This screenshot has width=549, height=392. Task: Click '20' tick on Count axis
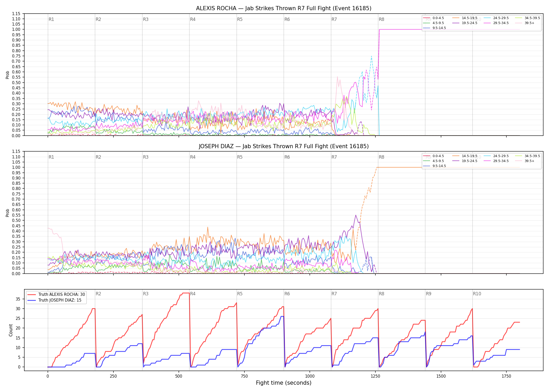point(18,328)
